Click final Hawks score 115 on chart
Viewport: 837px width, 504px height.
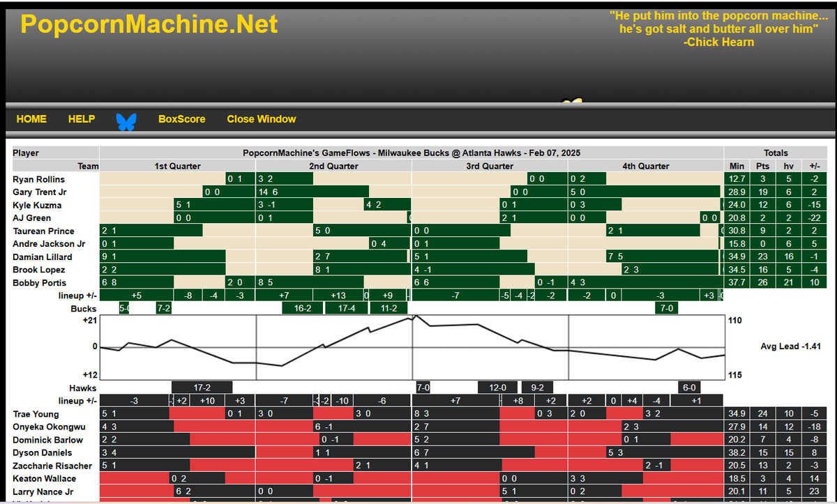click(736, 375)
